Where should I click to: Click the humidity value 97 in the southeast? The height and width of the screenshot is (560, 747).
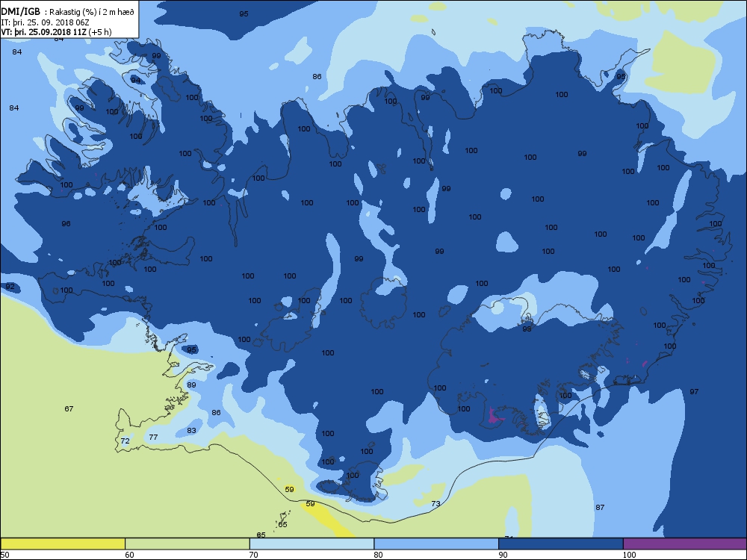[x=694, y=391]
